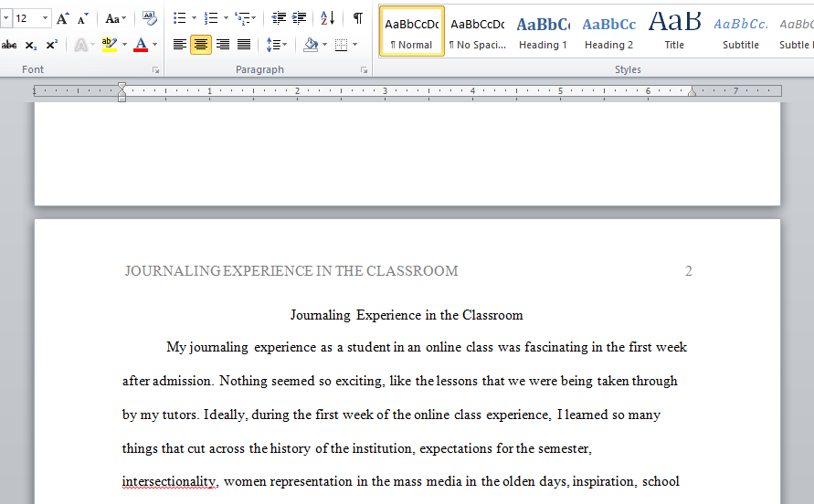The image size is (814, 504).
Task: Apply the Heading 2 style
Action: coord(609,31)
